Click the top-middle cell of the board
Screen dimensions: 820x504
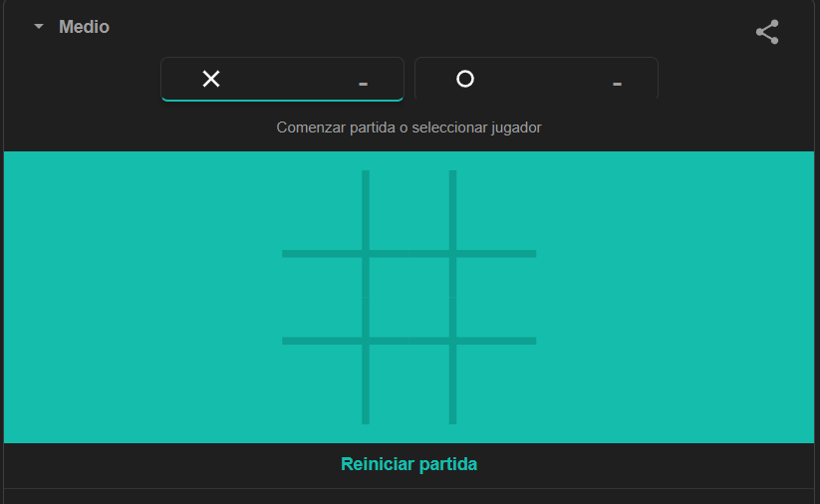tap(409, 210)
